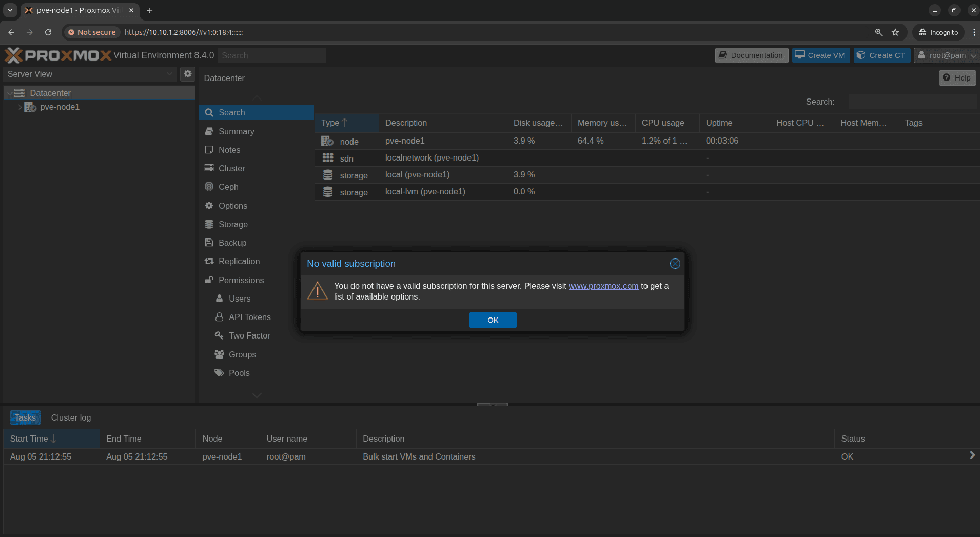Click the Create CT cube icon
Image resolution: width=980 pixels, height=537 pixels.
[861, 55]
